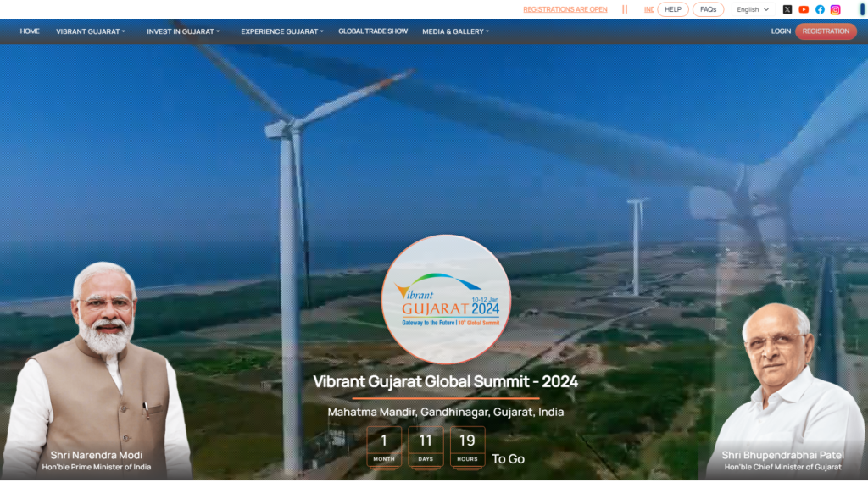Click the Hon'ble Prime Minister of India text
Viewport: 868px width, 488px height.
(x=97, y=468)
